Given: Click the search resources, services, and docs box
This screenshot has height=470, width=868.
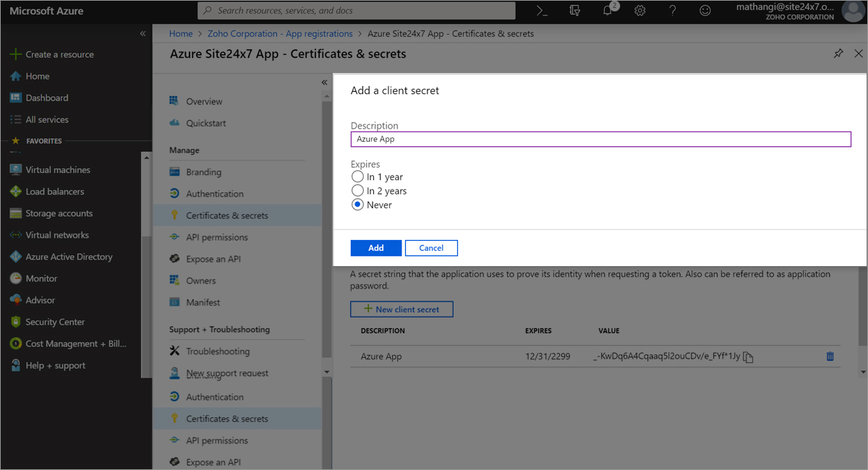Looking at the screenshot, I should 357,11.
